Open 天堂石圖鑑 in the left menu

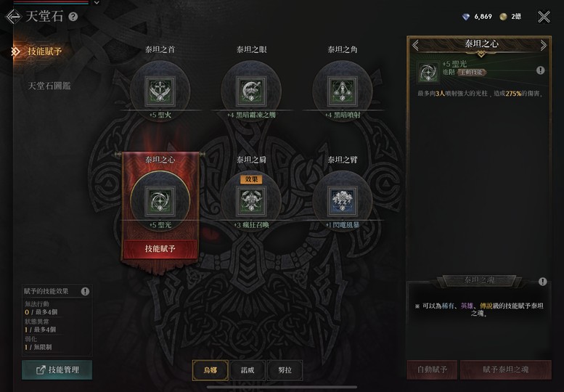point(49,86)
